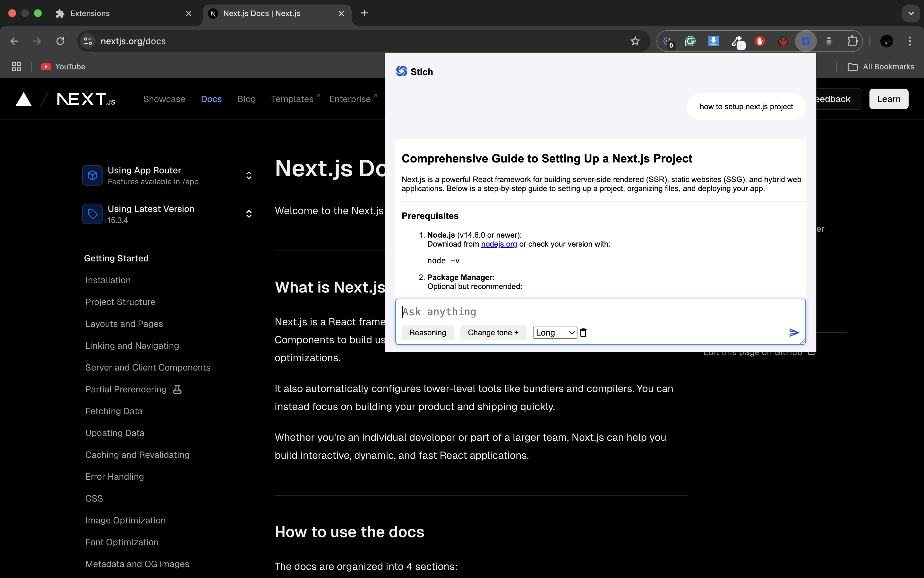Click the experimental flask icon beside Partial Prerendering
Screen dimensions: 924x578
coord(177,389)
